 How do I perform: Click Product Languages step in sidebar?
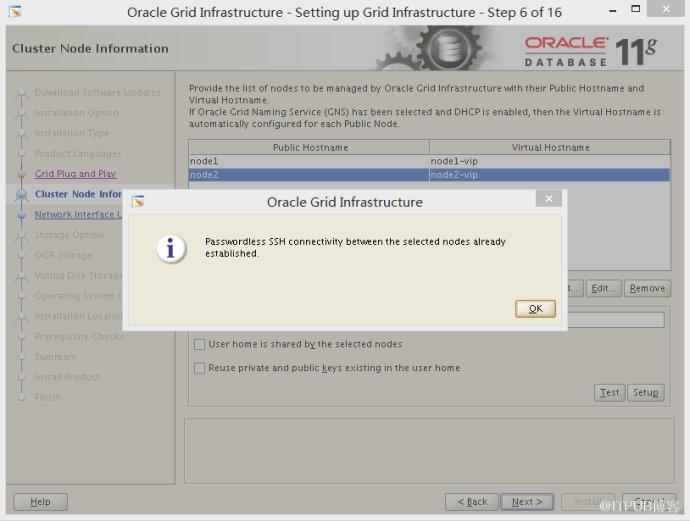tap(78, 154)
